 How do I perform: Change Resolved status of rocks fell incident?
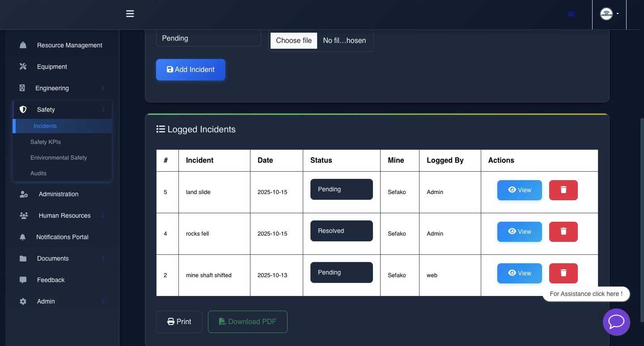click(341, 231)
